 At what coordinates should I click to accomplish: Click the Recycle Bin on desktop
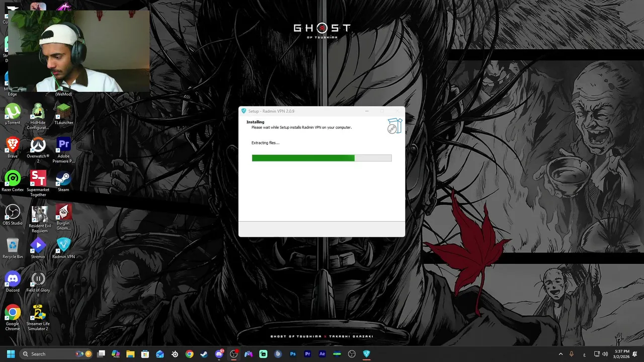pyautogui.click(x=13, y=248)
